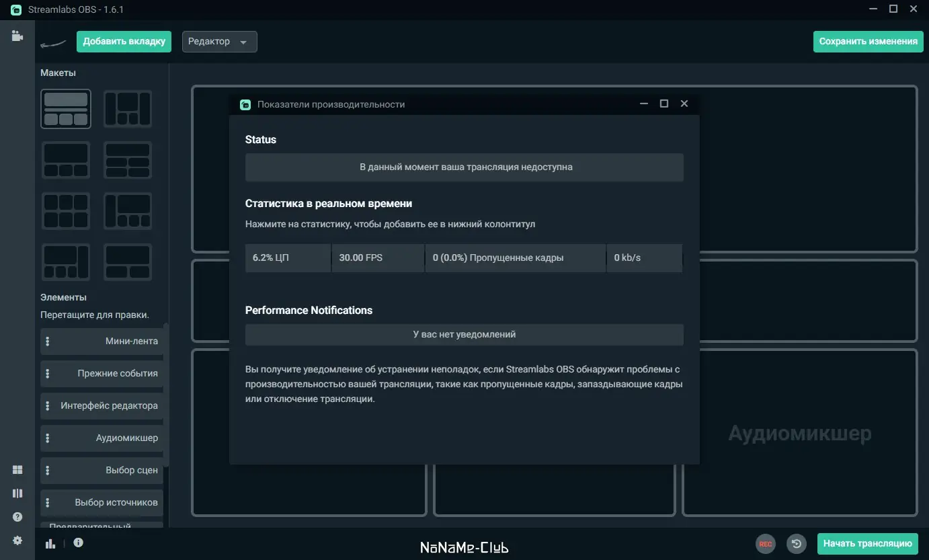
Task: Click the info icon in the footer
Action: click(78, 543)
